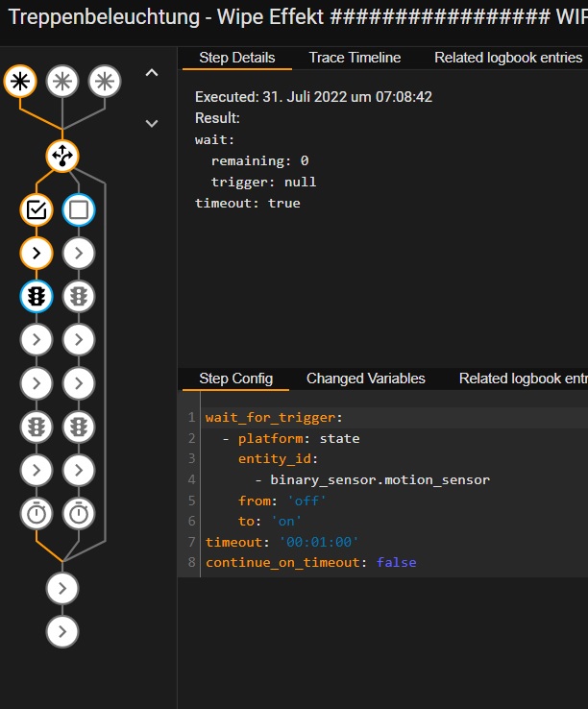The width and height of the screenshot is (588, 709).
Task: Select action node below the unchecked condition
Action: 79,253
